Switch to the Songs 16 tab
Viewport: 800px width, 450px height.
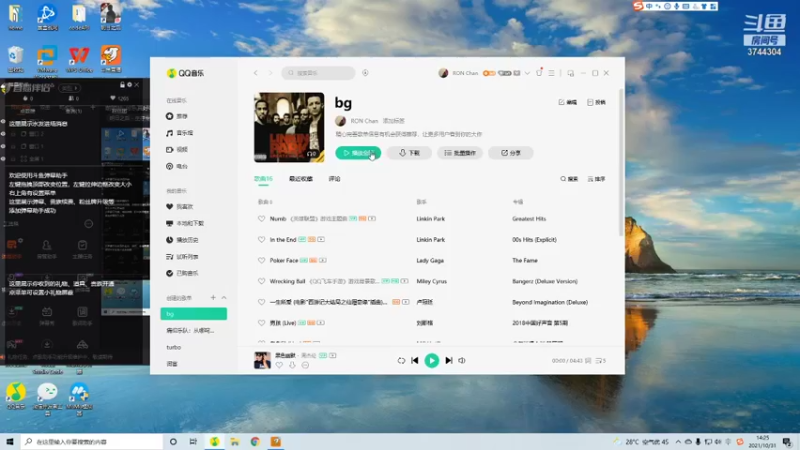pyautogui.click(x=263, y=179)
